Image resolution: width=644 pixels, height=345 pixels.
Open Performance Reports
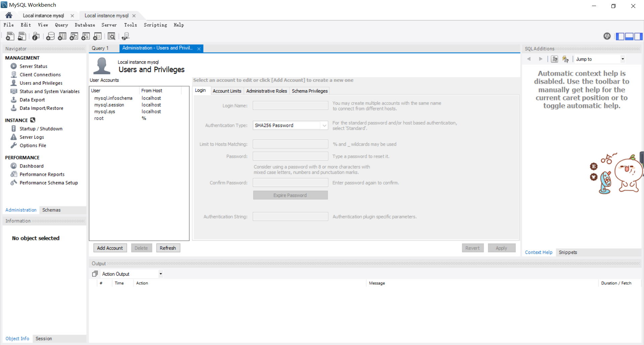click(x=42, y=174)
